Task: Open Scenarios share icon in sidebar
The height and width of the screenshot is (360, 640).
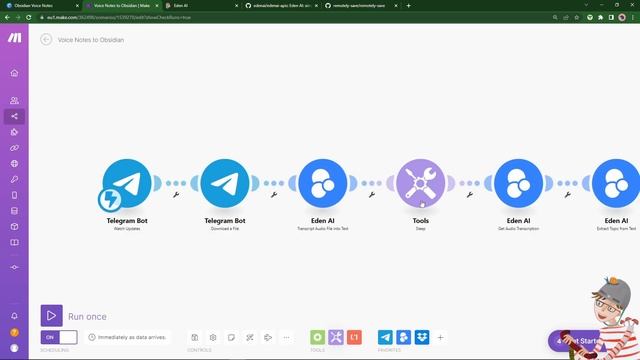Action: tap(14, 116)
